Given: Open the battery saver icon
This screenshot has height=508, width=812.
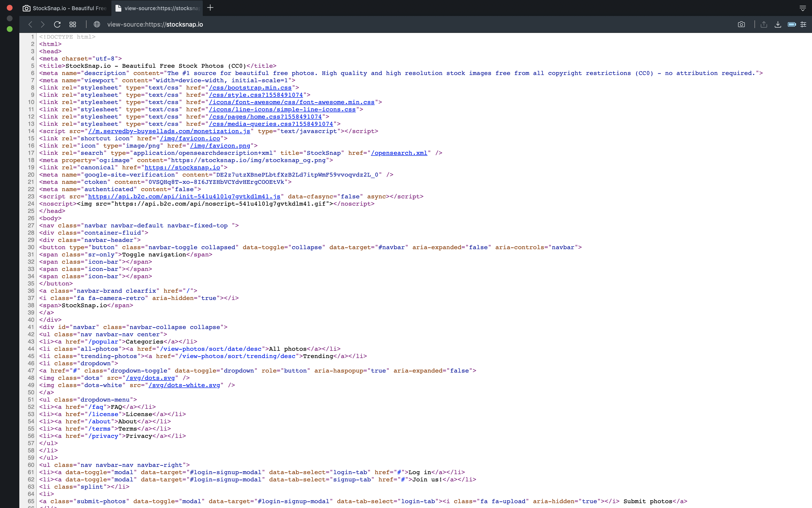Looking at the screenshot, I should 791,24.
